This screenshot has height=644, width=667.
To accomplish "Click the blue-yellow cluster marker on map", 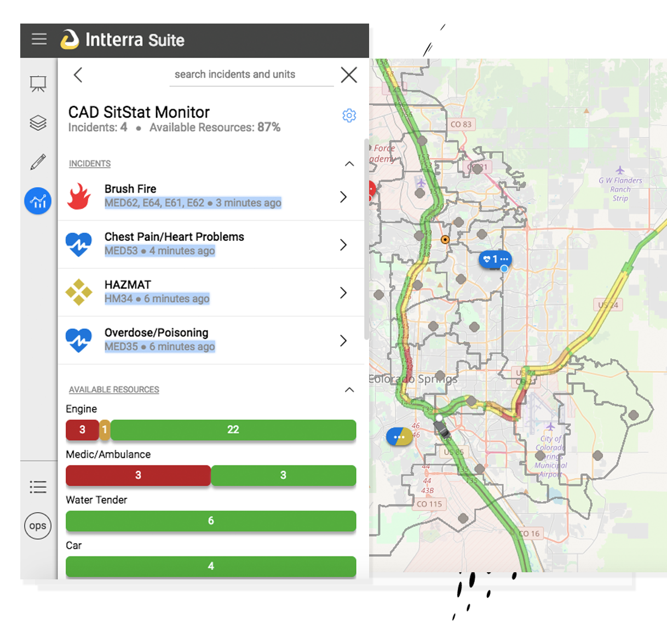I will pos(399,437).
